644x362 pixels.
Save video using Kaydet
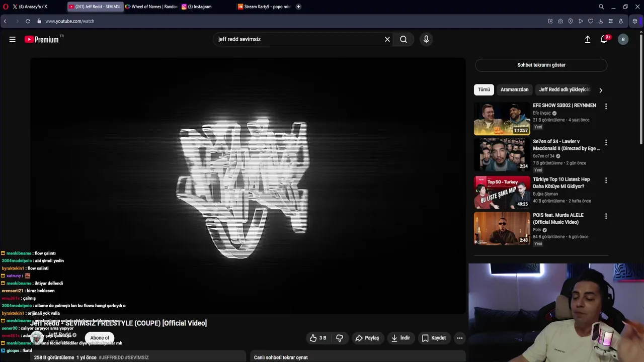(434, 338)
